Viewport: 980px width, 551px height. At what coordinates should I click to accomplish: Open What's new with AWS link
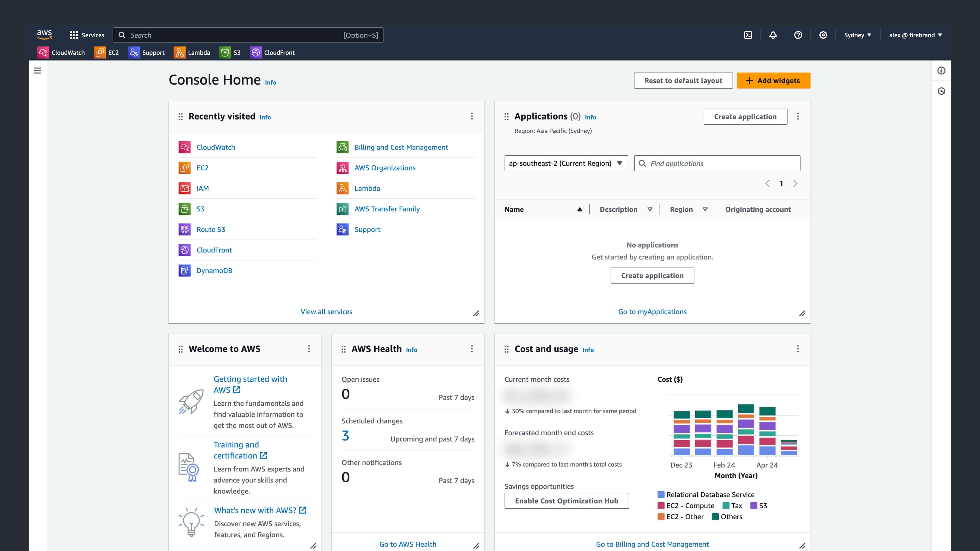pos(260,510)
